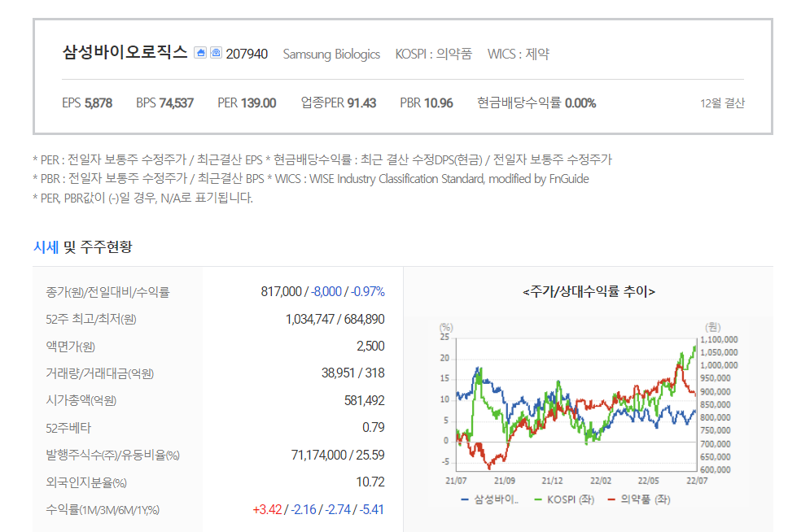Click the WICS : 제약 label
Screen dimensions: 788x532
click(x=518, y=54)
